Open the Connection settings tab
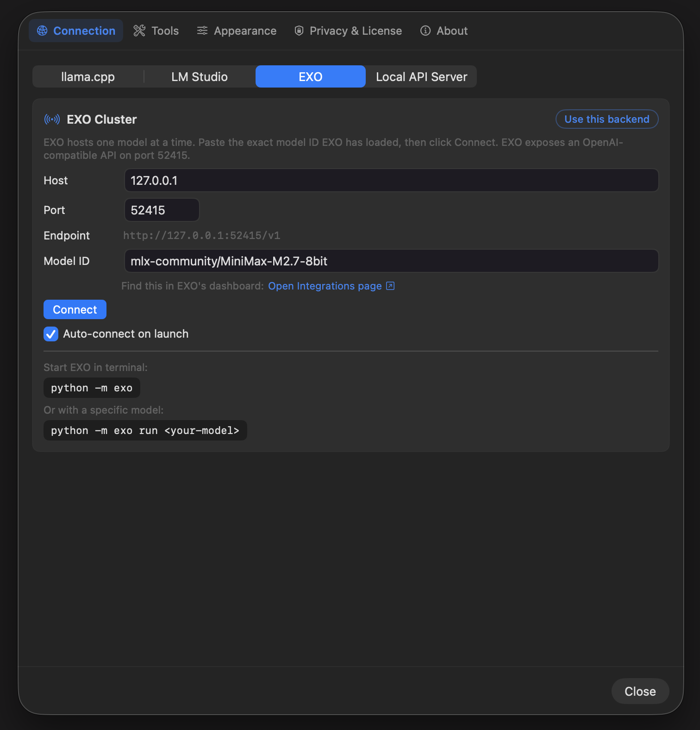Viewport: 700px width, 730px height. point(76,31)
